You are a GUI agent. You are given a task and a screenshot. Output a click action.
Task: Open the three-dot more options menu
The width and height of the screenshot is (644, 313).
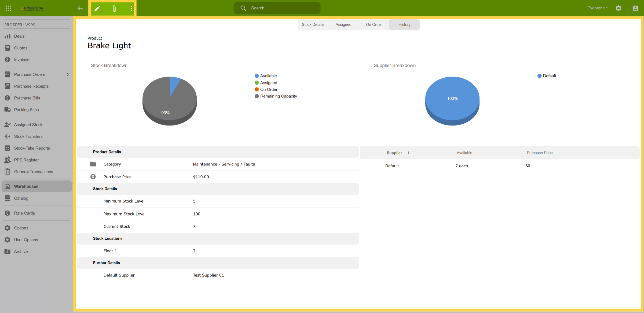(131, 8)
